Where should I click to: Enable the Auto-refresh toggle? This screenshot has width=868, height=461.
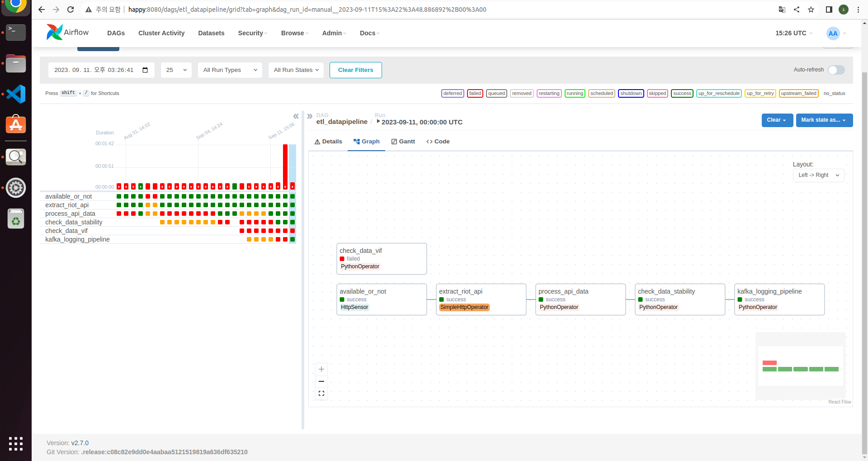836,70
